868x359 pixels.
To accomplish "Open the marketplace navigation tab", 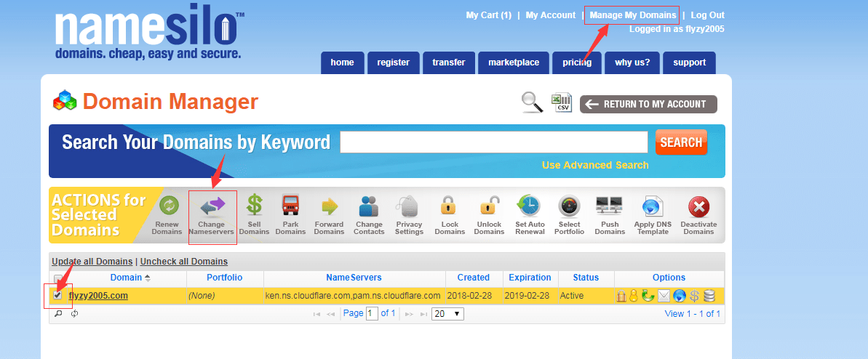I will [x=513, y=62].
